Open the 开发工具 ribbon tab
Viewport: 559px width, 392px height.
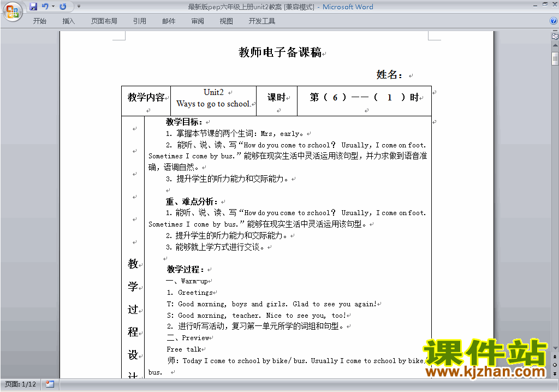click(x=261, y=21)
